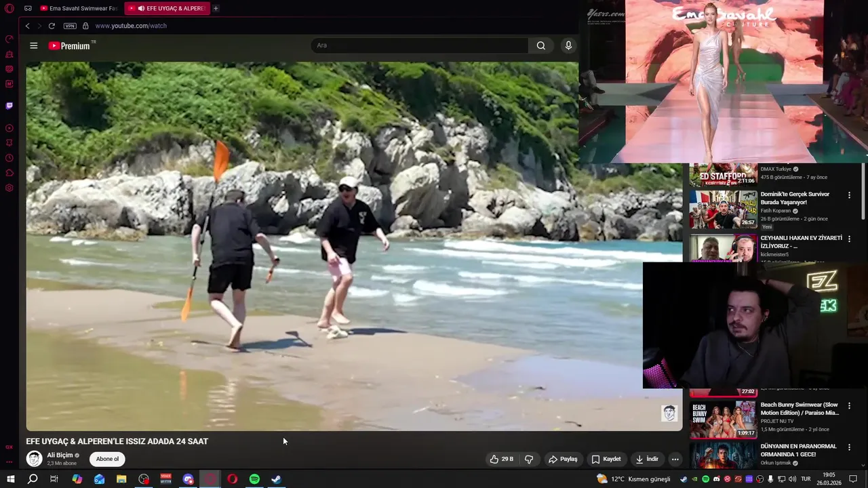Open YouTube hamburger guide menu
The image size is (868, 488).
pos(34,45)
